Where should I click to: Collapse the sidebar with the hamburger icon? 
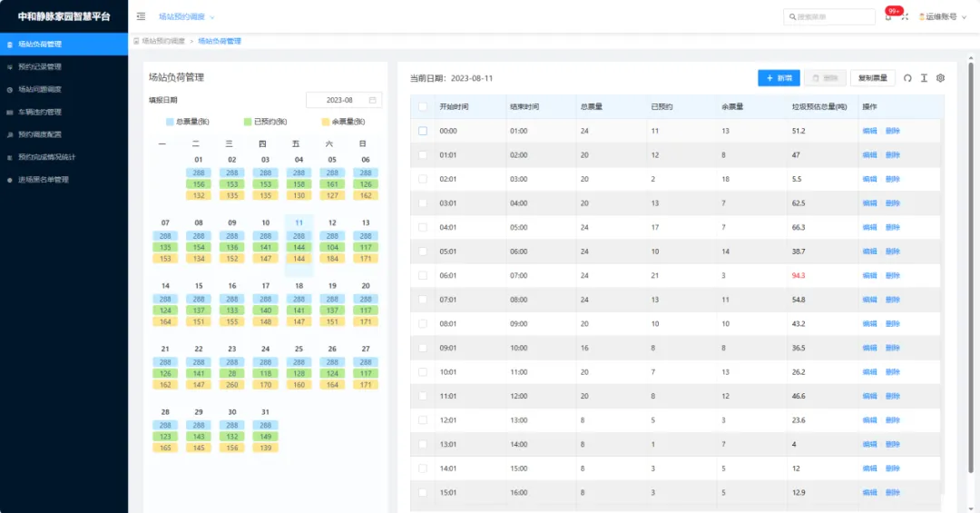141,16
